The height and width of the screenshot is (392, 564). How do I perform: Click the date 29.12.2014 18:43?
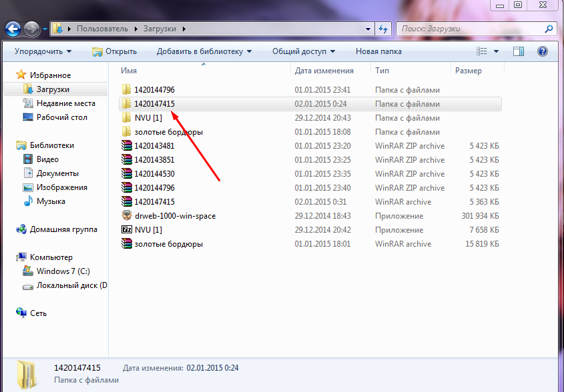click(x=322, y=216)
